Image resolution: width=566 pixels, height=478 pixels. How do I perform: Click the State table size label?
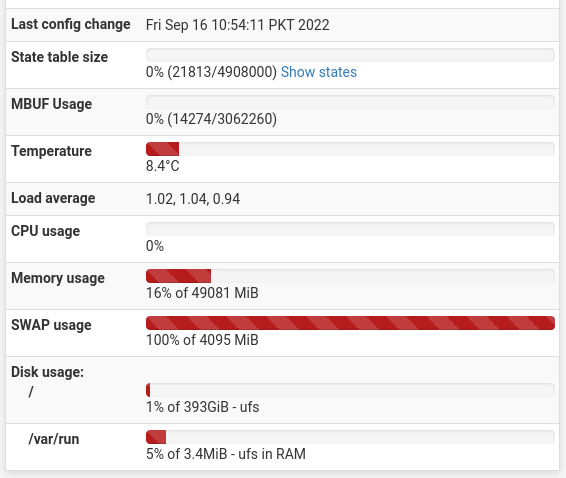point(60,57)
